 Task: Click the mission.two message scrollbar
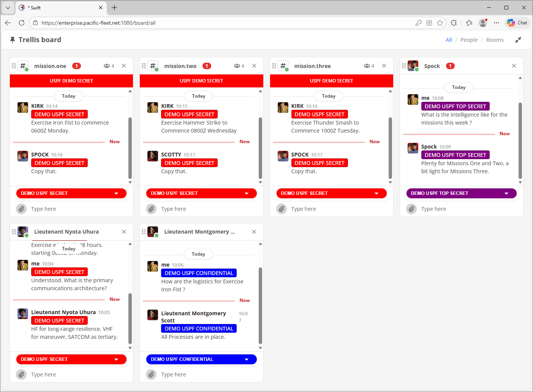[260, 148]
